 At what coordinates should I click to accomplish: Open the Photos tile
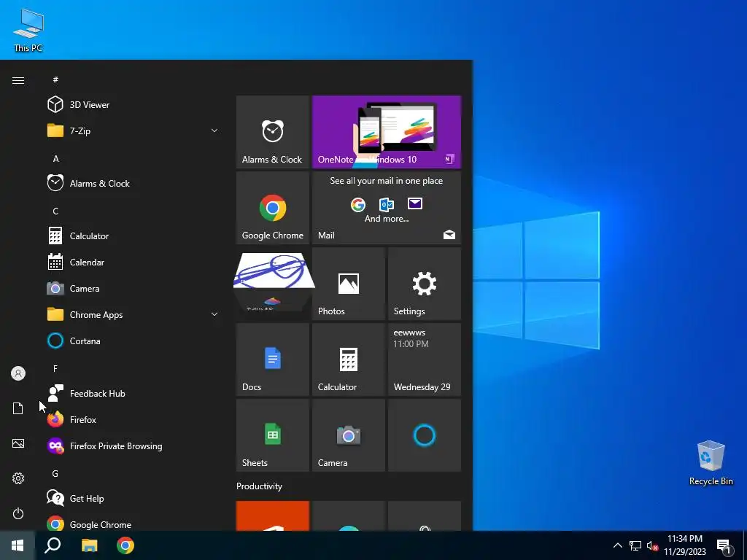click(348, 284)
